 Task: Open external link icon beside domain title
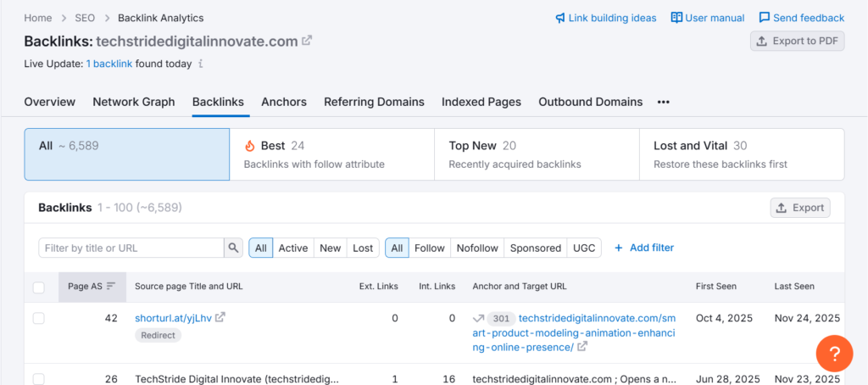point(307,41)
